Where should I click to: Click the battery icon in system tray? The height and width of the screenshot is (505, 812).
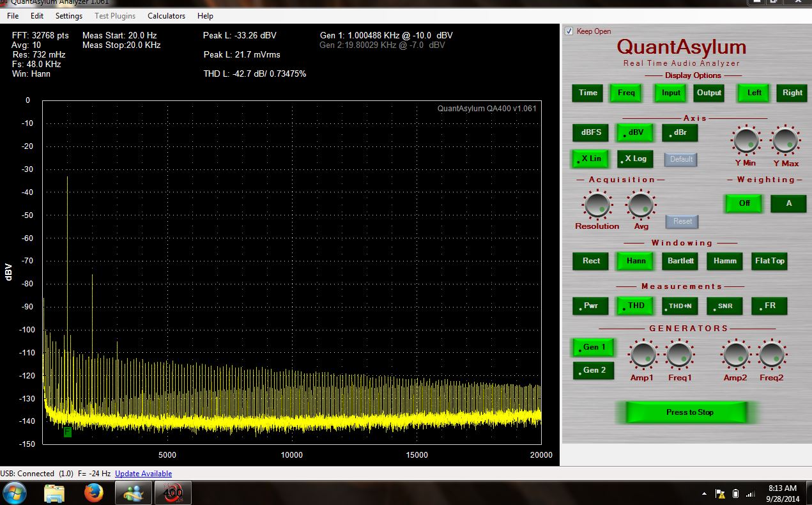735,493
